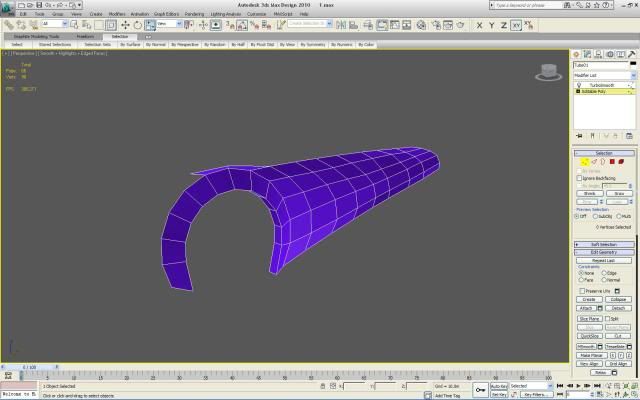Collapse the Edit Geometry rollout

tap(604, 252)
